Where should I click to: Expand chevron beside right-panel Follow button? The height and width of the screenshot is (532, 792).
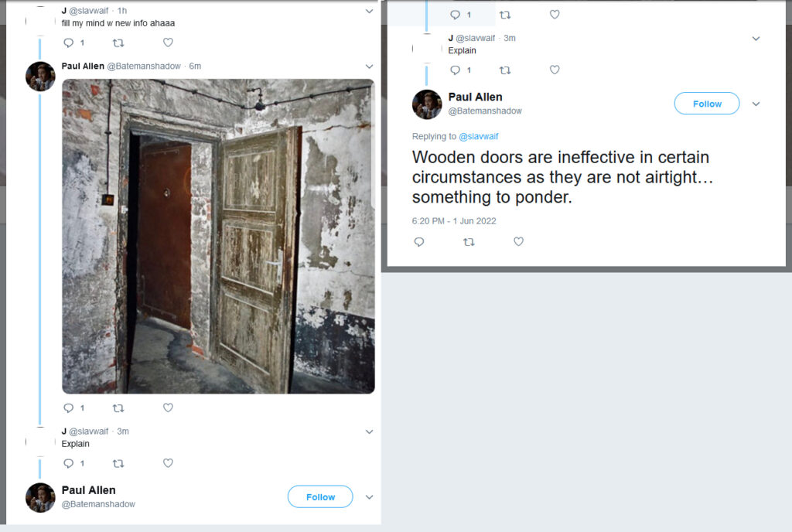pos(756,104)
